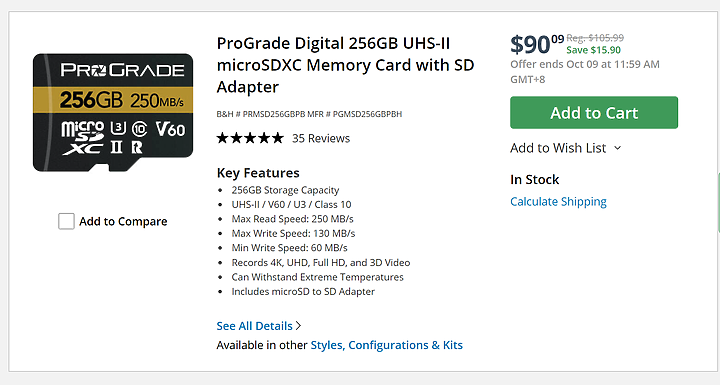This screenshot has width=720, height=385.
Task: Click the $90.09 sale price
Action: pos(537,44)
